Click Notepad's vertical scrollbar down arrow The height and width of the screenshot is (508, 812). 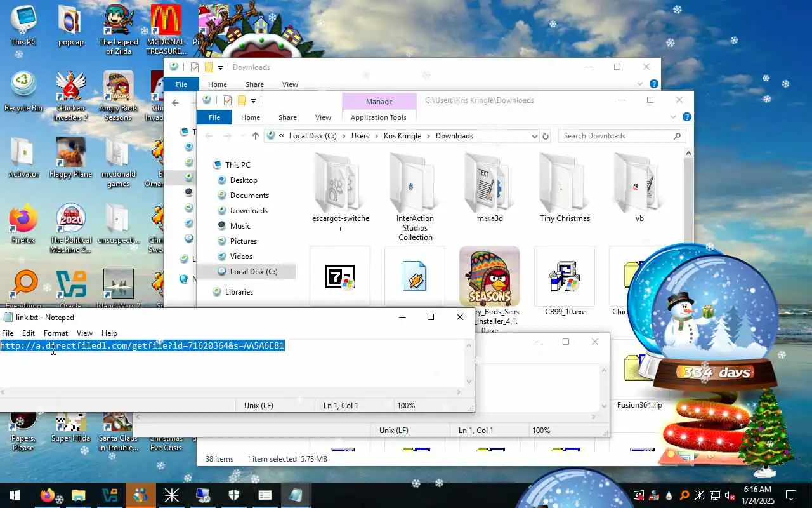(x=469, y=382)
